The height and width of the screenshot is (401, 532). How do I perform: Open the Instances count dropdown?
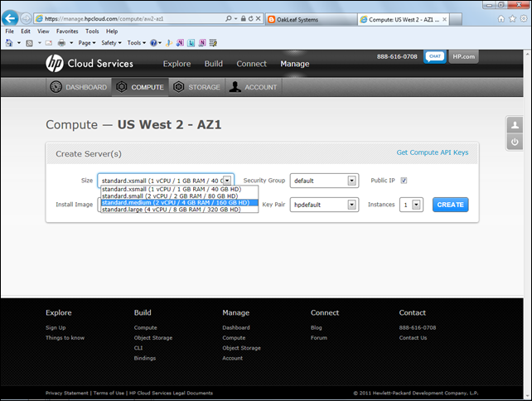pos(411,205)
